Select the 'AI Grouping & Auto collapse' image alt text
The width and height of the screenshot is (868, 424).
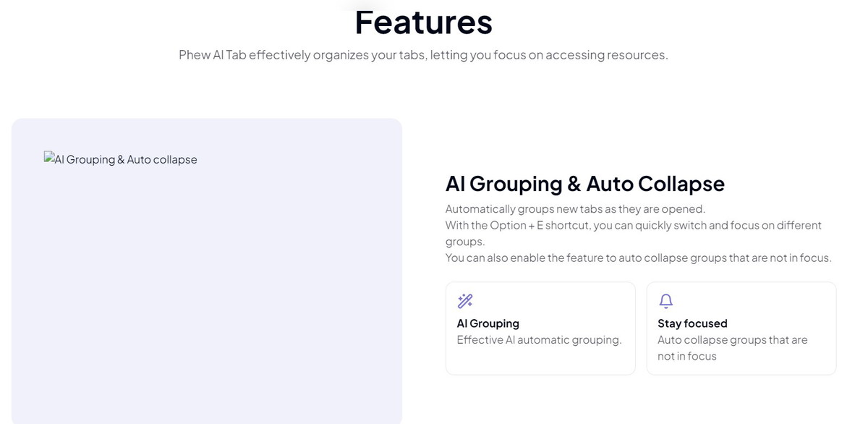coord(126,159)
